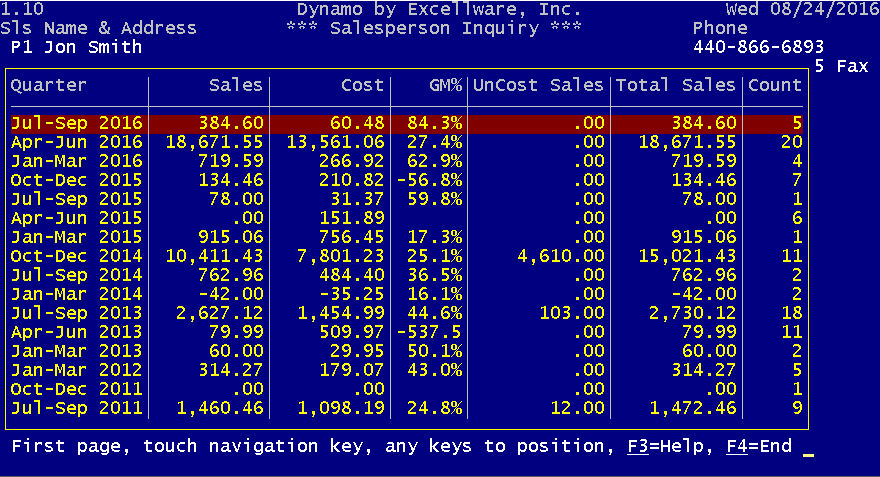The width and height of the screenshot is (880, 477).
Task: Click the Quarter column header
Action: click(x=49, y=85)
